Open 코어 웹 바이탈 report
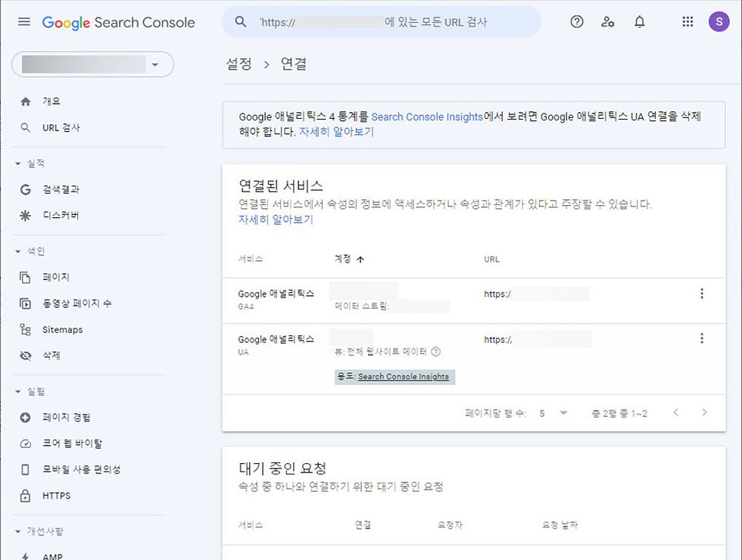Screen dimensions: 742x560 (x=73, y=443)
